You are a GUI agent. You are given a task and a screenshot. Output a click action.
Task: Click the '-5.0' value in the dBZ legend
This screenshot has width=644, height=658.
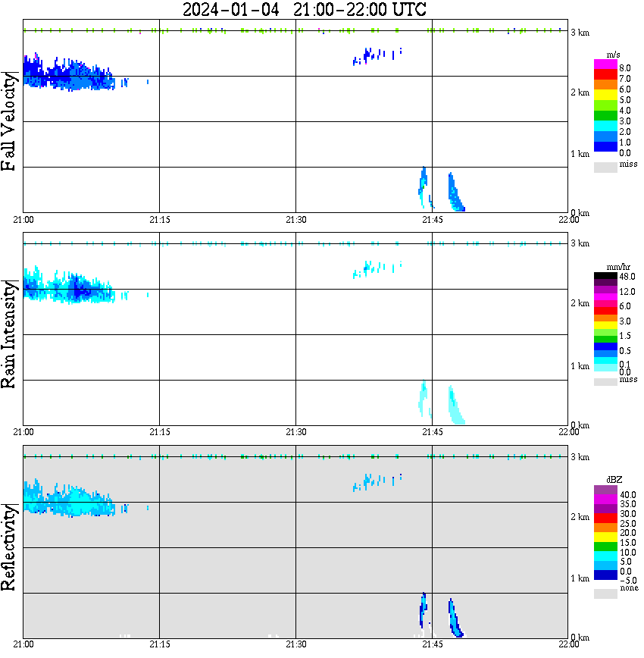pyautogui.click(x=628, y=581)
